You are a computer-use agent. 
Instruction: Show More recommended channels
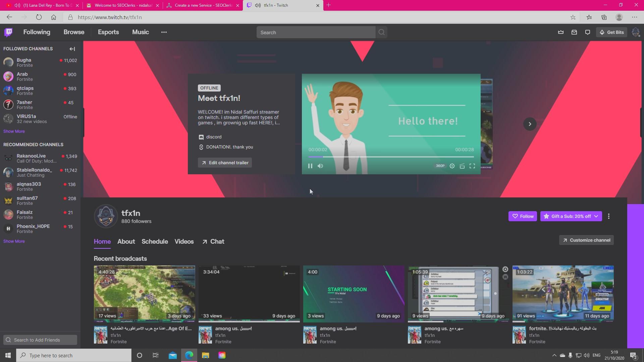pos(14,241)
